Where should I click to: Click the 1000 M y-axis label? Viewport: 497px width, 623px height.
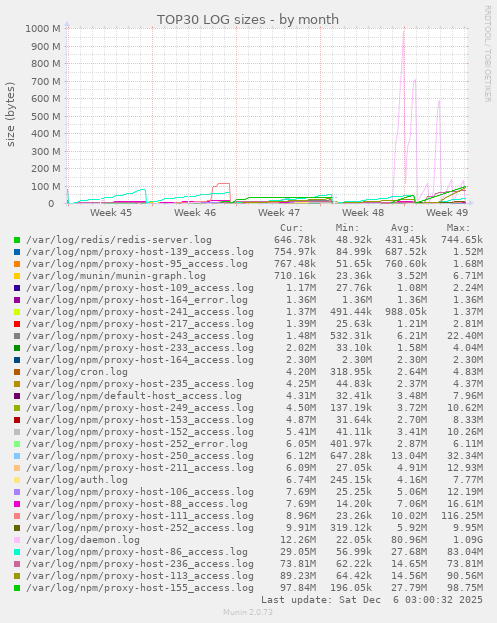point(43,29)
